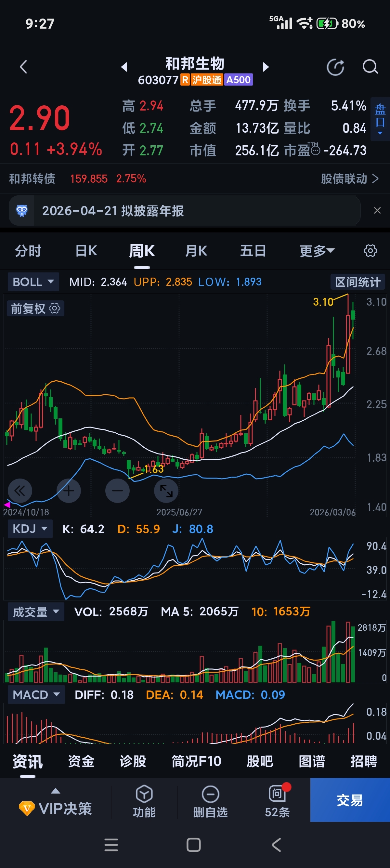Screen dimensions: 390x868
Task: Switch to previous stock with left triangle
Action: (124, 67)
